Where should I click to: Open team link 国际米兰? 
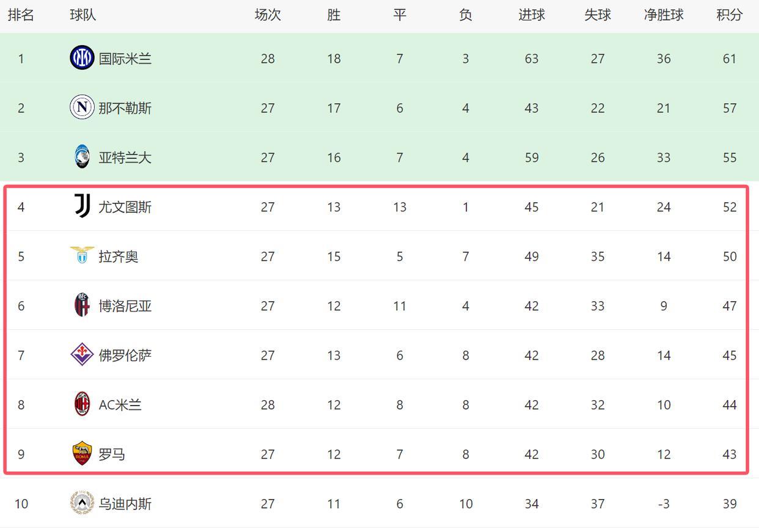pos(125,59)
